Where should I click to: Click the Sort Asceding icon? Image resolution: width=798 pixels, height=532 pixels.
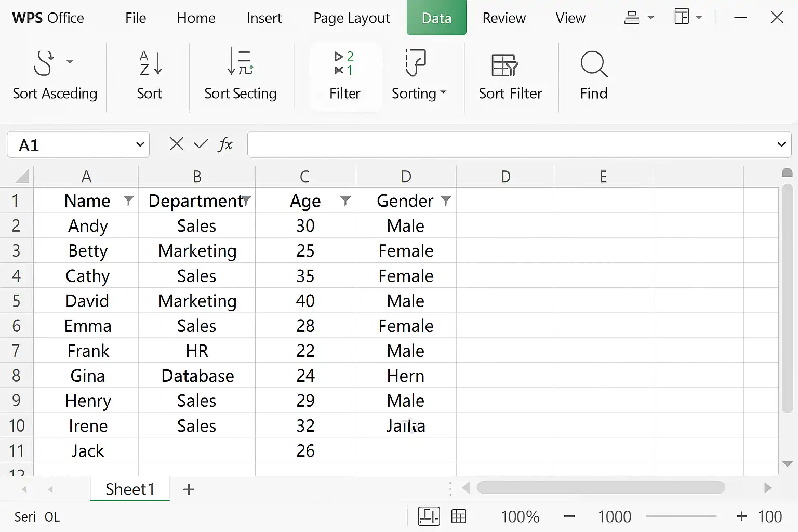point(44,63)
